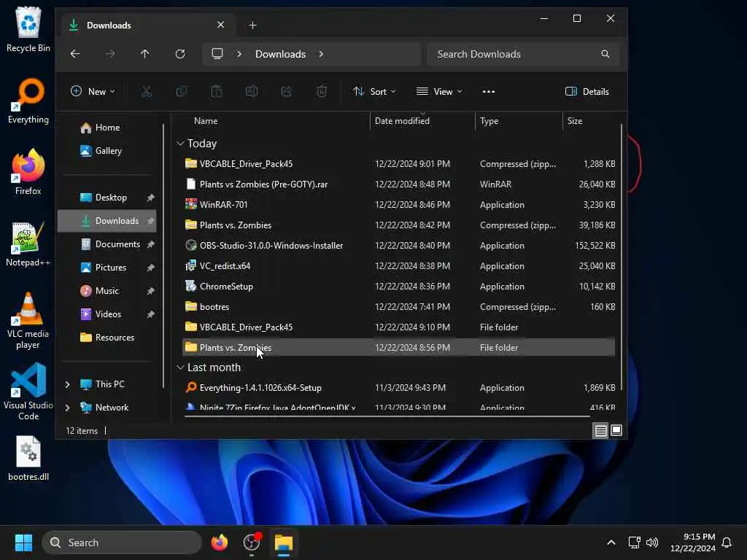This screenshot has height=560, width=747.
Task: Click the Cut scissors icon in the toolbar
Action: pyautogui.click(x=146, y=91)
